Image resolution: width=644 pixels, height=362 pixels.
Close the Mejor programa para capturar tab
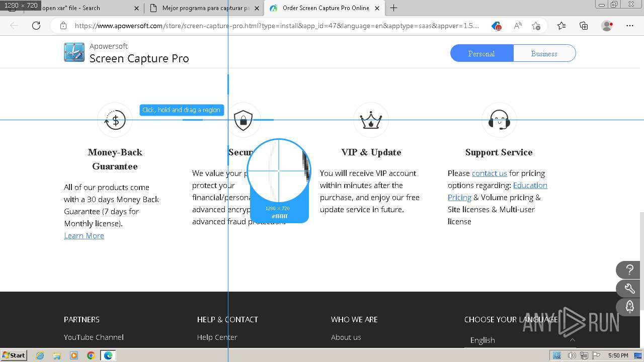pos(257,8)
